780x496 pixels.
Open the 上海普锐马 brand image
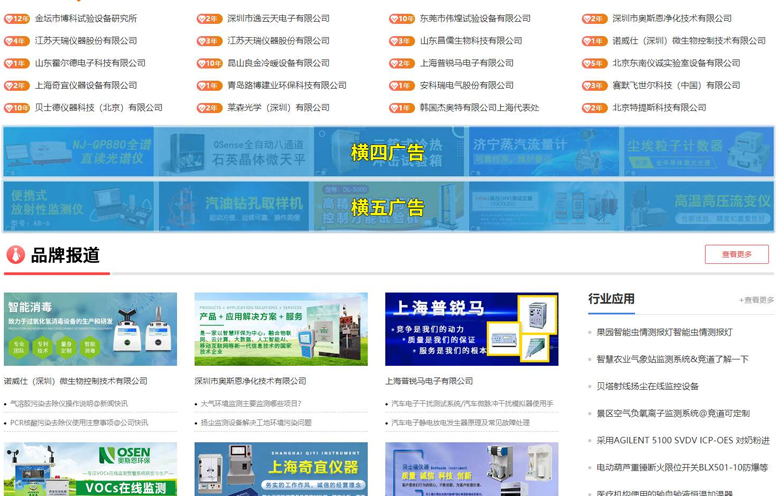coord(471,329)
